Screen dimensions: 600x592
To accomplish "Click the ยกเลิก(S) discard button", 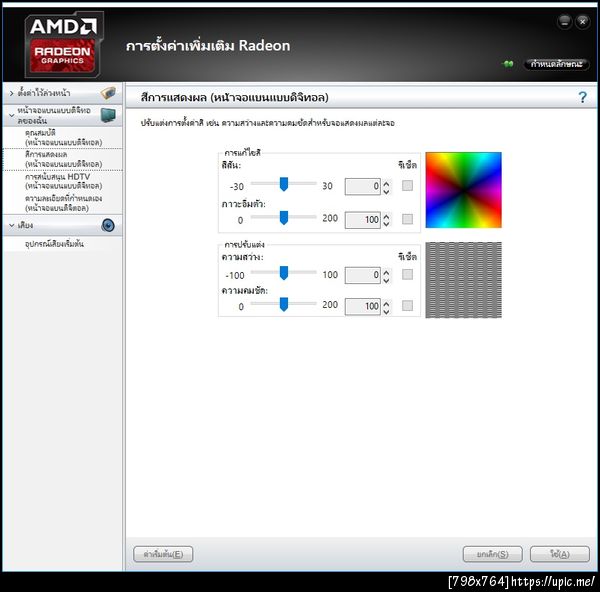I will point(492,554).
